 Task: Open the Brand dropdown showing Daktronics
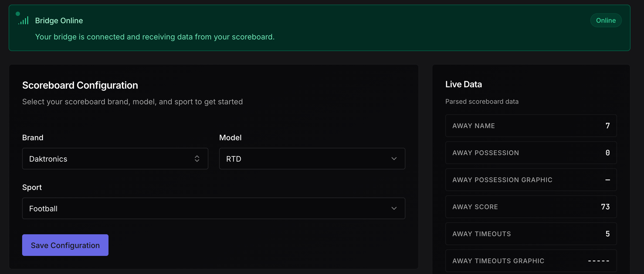pyautogui.click(x=115, y=159)
